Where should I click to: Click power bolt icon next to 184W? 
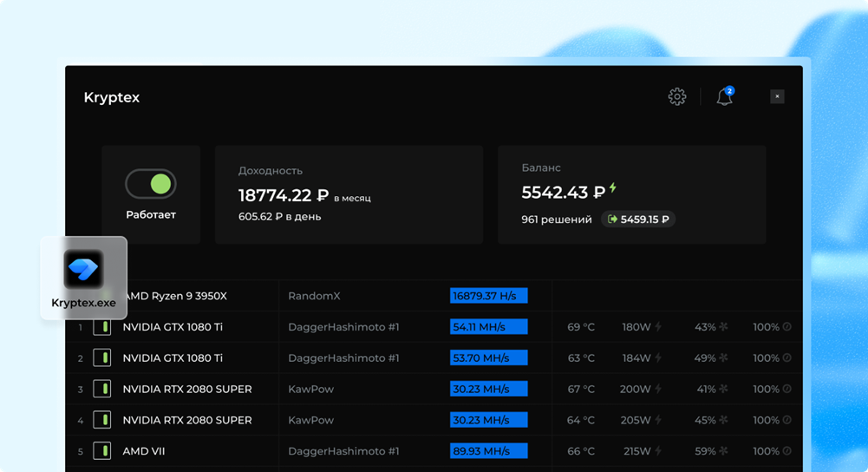[658, 358]
